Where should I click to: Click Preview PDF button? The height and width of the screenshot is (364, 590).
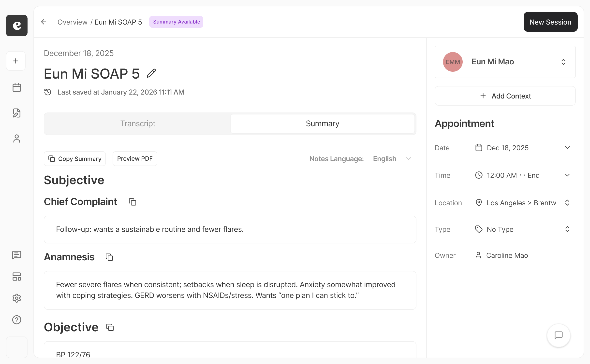click(x=135, y=159)
